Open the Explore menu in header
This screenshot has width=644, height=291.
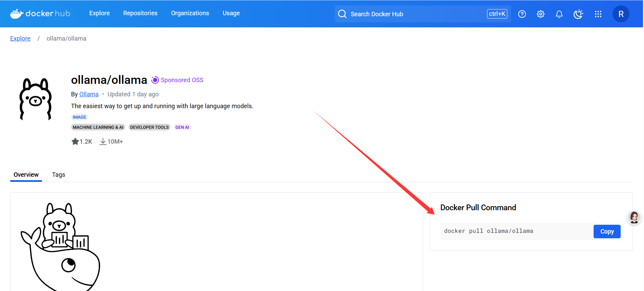[x=99, y=13]
